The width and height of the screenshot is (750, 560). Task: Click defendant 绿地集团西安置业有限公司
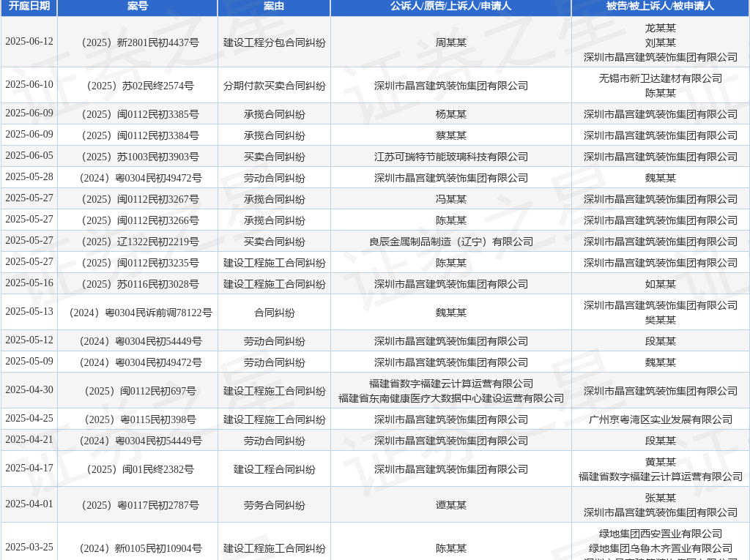click(x=660, y=534)
